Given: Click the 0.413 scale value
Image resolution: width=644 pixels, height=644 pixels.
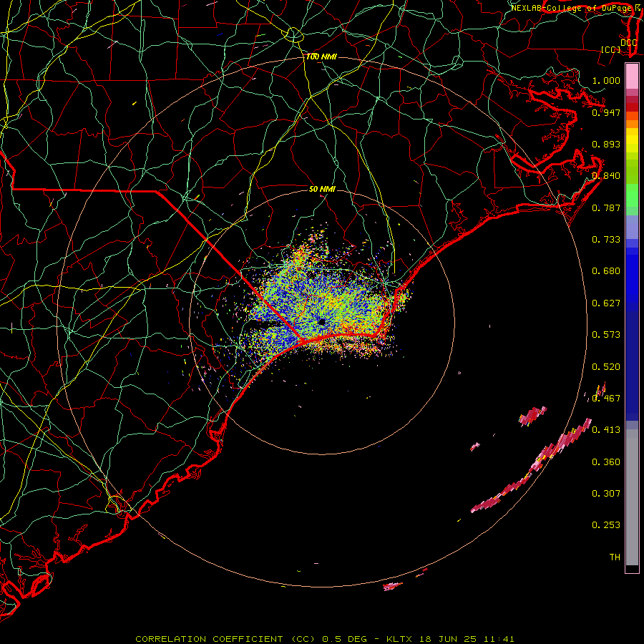Looking at the screenshot, I should (x=606, y=430).
